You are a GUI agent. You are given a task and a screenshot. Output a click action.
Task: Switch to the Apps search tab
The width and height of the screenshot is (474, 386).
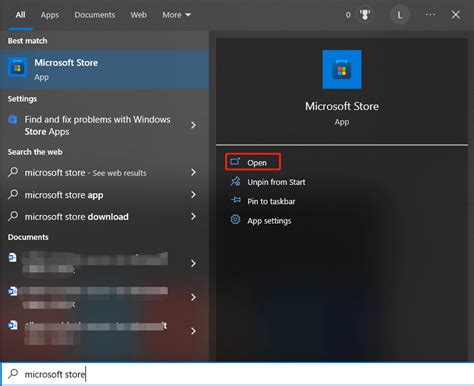click(x=50, y=15)
